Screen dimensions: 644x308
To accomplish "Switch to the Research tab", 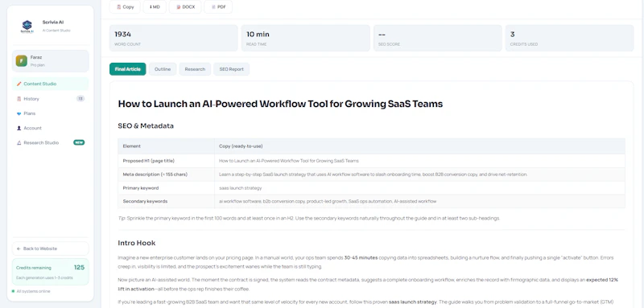I will 195,69.
